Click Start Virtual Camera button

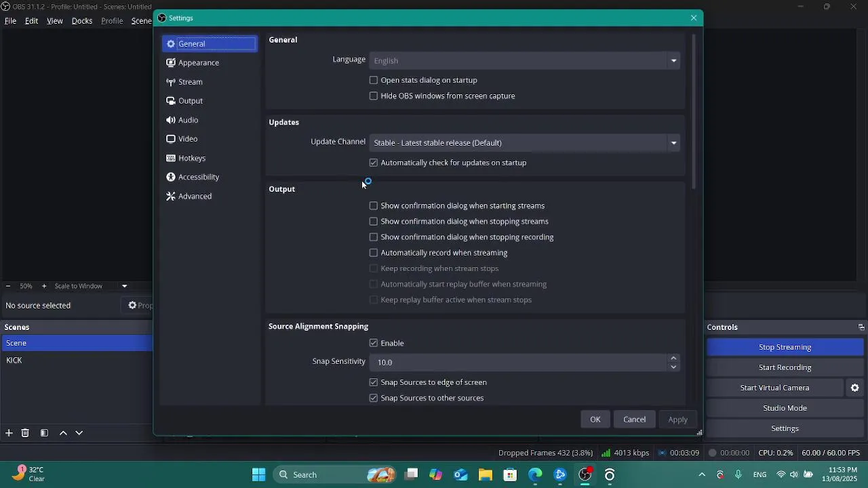click(x=775, y=388)
